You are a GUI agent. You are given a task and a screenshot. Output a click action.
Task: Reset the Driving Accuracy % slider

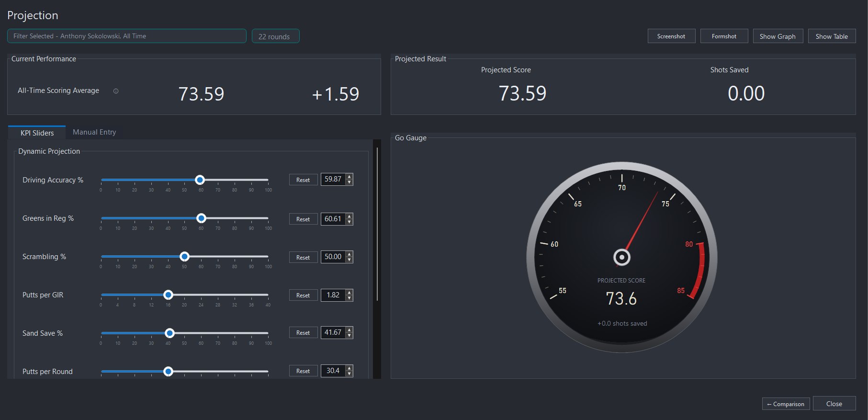click(303, 180)
